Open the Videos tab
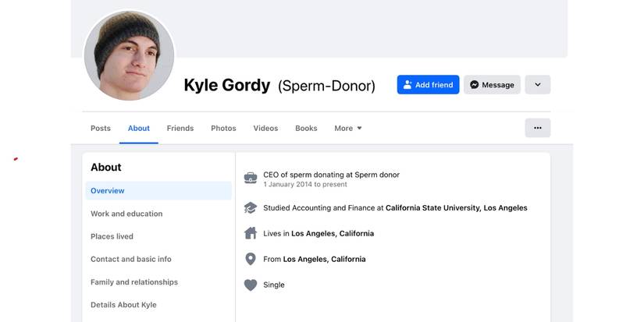Viewport: 644px width, 322px height. (265, 129)
